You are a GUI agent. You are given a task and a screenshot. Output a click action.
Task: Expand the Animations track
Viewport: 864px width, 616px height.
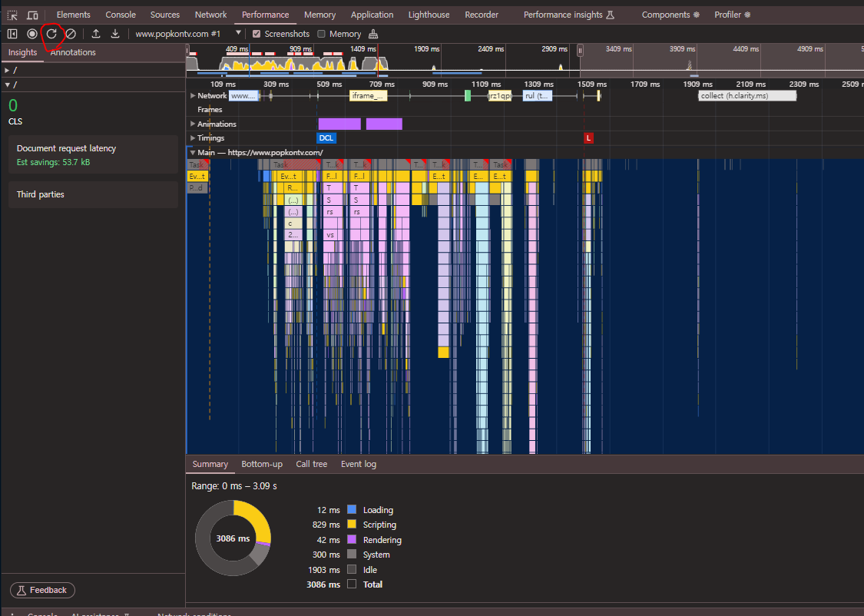pyautogui.click(x=193, y=124)
